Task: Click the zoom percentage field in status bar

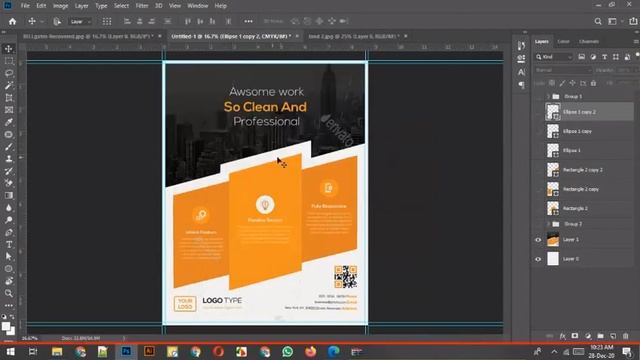Action: tap(30, 338)
